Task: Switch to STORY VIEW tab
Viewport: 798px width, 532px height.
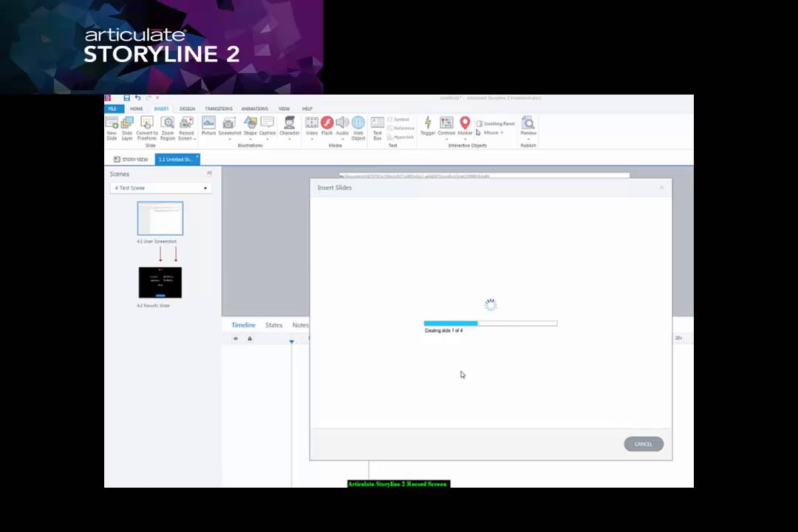Action: point(131,160)
